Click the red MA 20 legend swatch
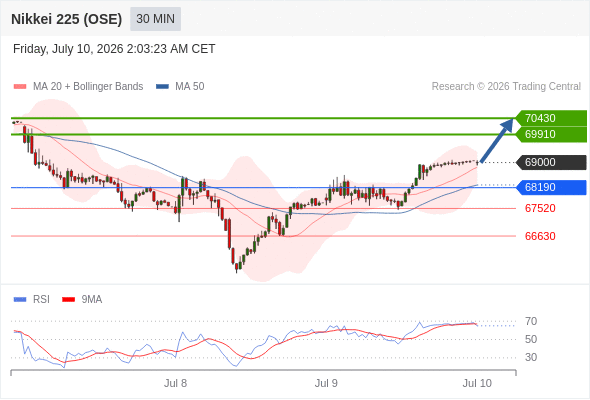The image size is (590, 400). [20, 87]
